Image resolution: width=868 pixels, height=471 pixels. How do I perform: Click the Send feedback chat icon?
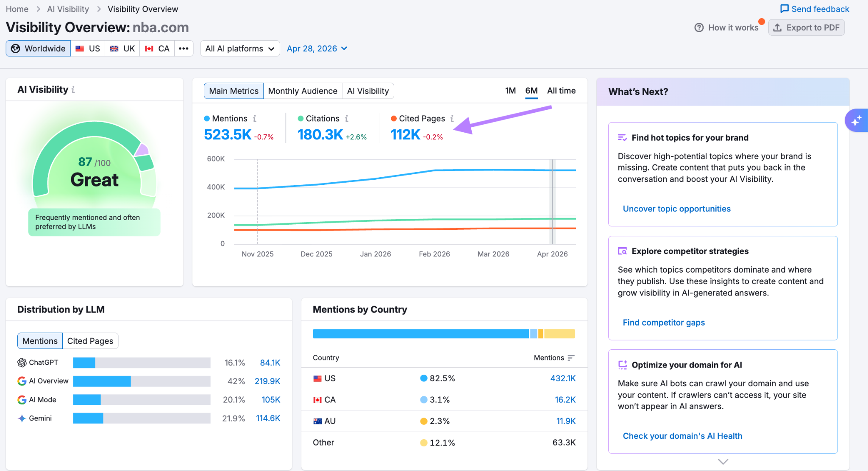[x=785, y=9]
